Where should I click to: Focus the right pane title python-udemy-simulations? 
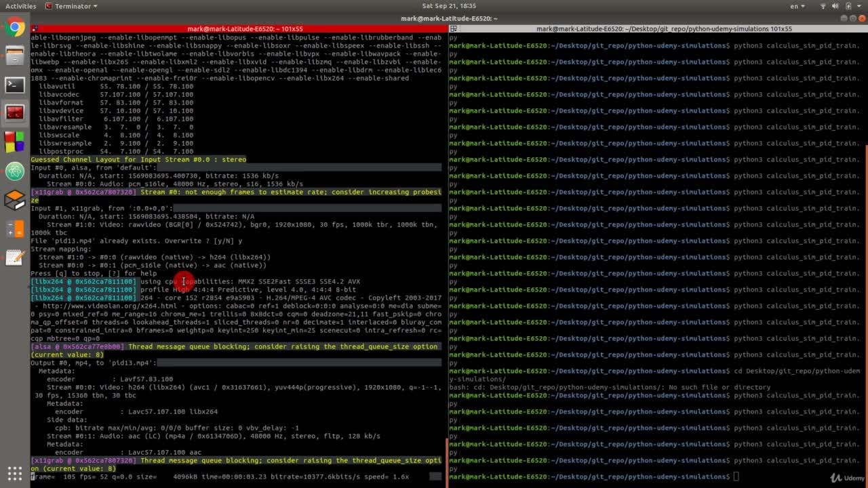[664, 29]
